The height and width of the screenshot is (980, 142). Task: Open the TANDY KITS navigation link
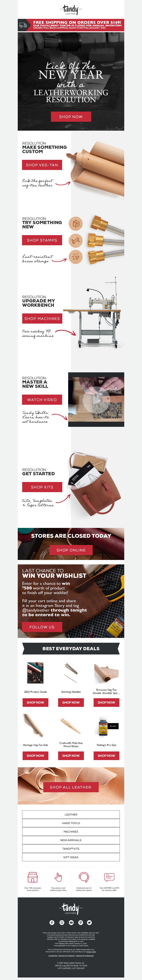pyautogui.click(x=71, y=849)
